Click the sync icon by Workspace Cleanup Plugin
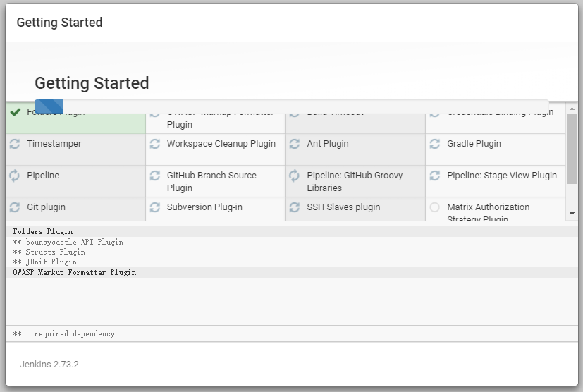Screen dimensions: 583x392 pyautogui.click(x=155, y=144)
